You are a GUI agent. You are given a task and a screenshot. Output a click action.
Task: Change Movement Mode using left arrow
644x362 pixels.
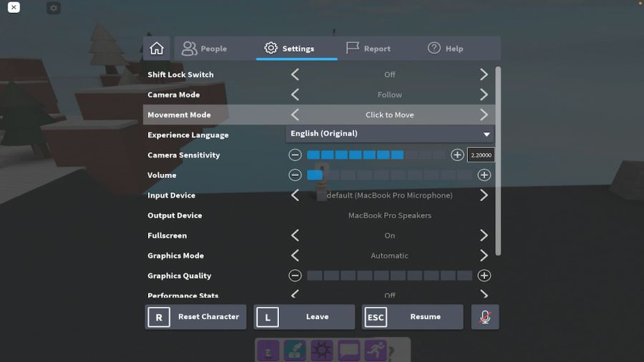(295, 114)
